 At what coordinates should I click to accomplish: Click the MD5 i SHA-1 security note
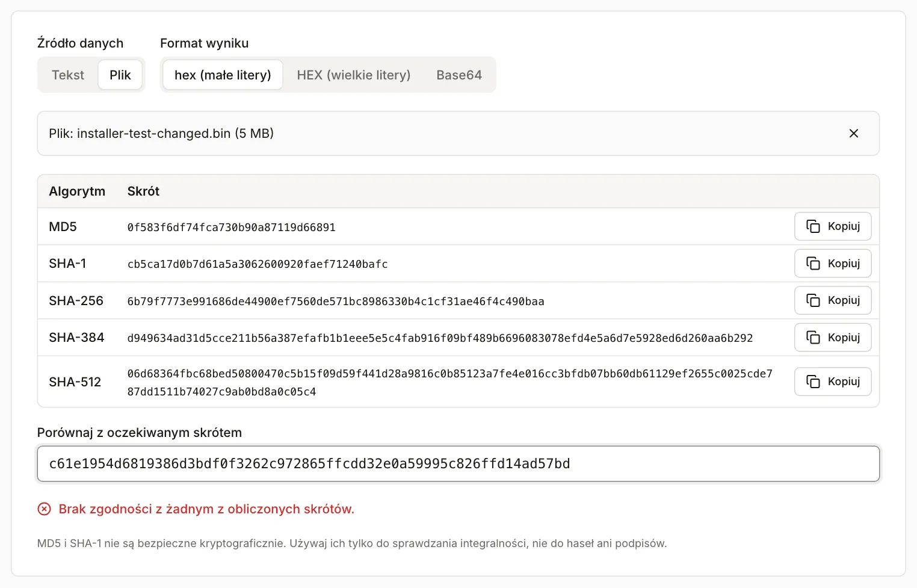pyautogui.click(x=352, y=543)
